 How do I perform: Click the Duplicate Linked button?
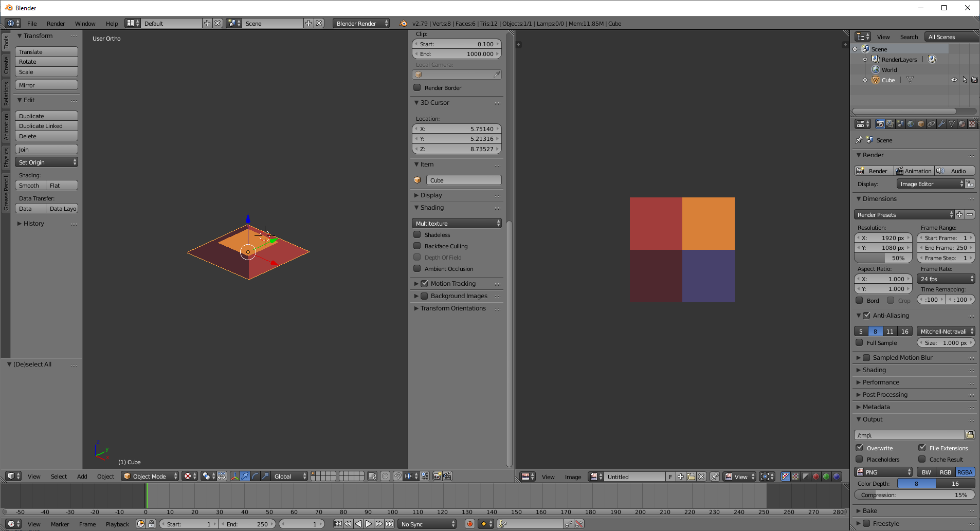pos(46,126)
